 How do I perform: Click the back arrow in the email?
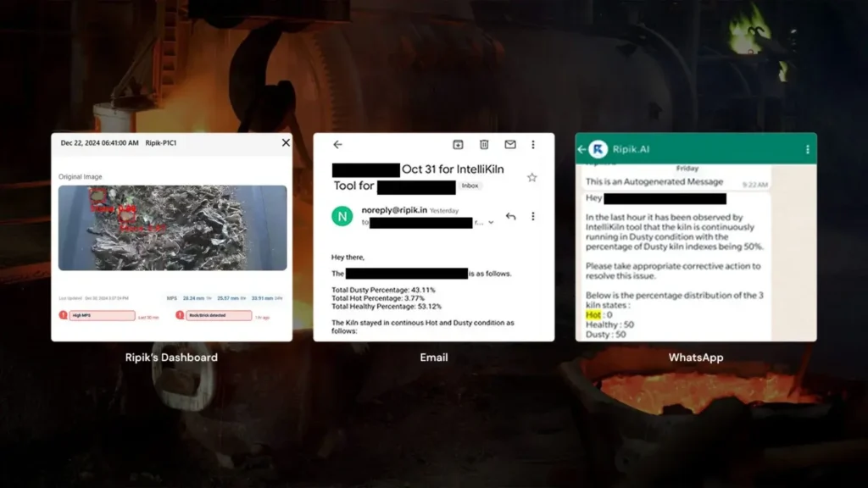click(x=337, y=145)
